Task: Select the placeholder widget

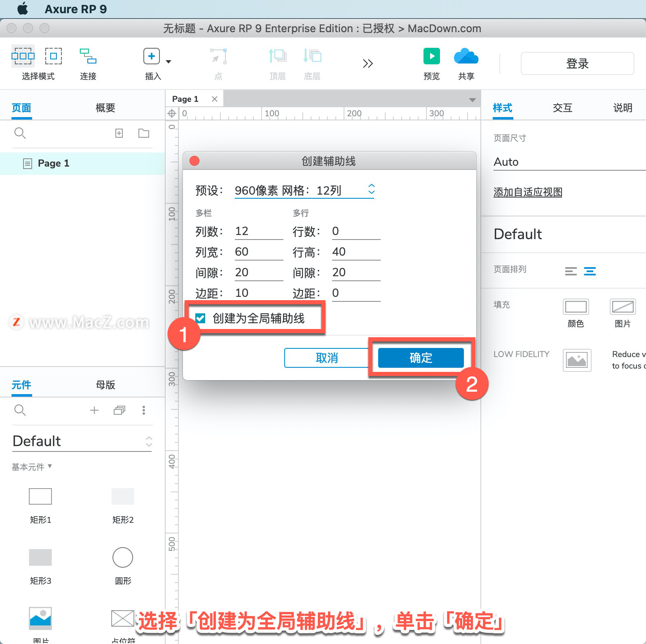Action: tap(123, 618)
